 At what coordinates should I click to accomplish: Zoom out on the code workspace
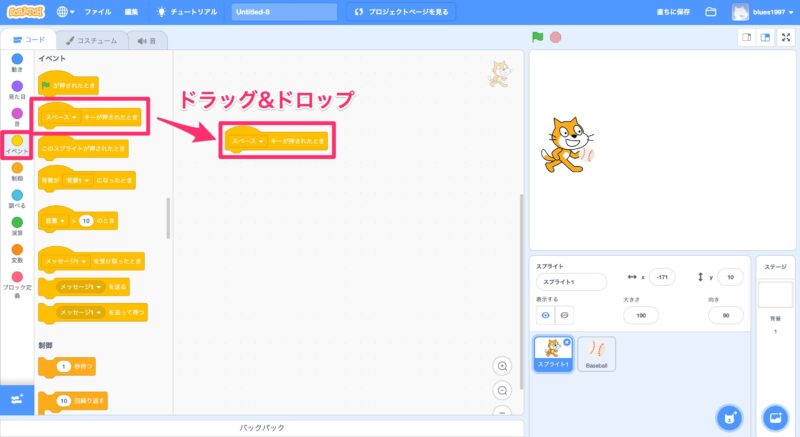tap(502, 390)
